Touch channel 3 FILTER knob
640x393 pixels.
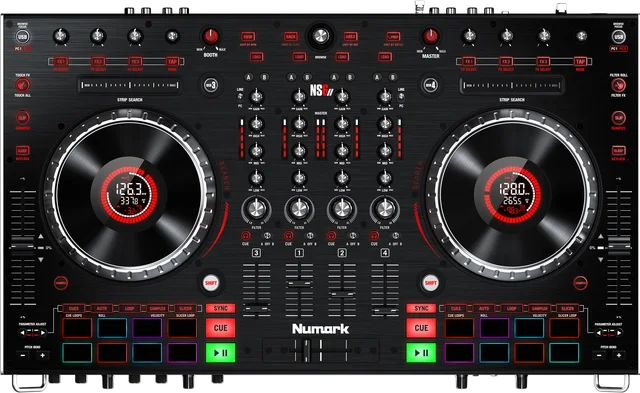pyautogui.click(x=256, y=209)
